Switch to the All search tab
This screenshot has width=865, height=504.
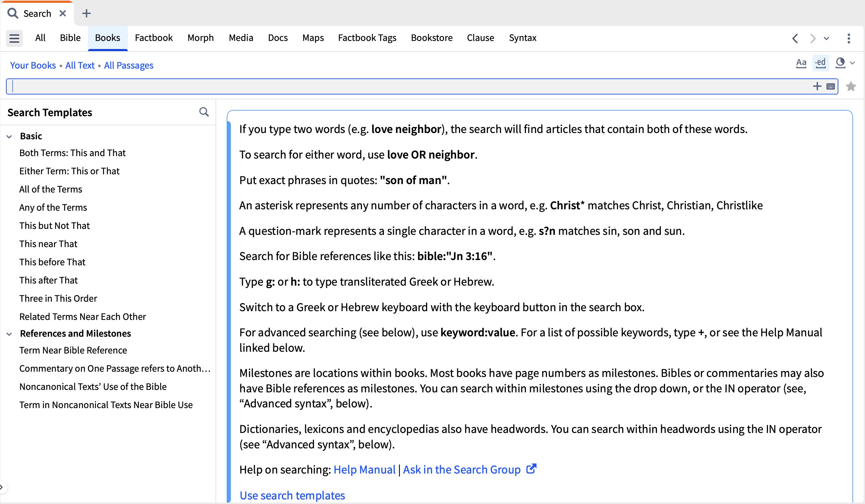point(40,38)
